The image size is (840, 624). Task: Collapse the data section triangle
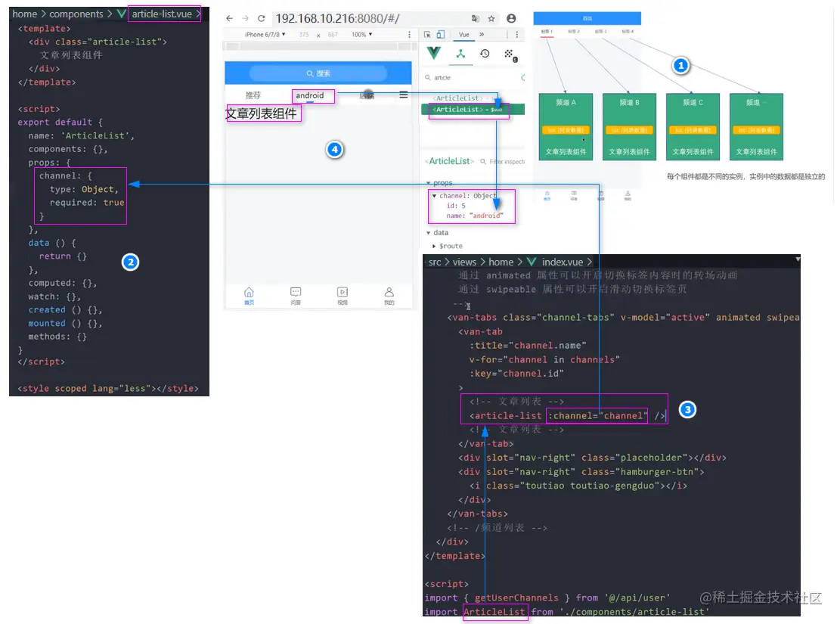428,233
